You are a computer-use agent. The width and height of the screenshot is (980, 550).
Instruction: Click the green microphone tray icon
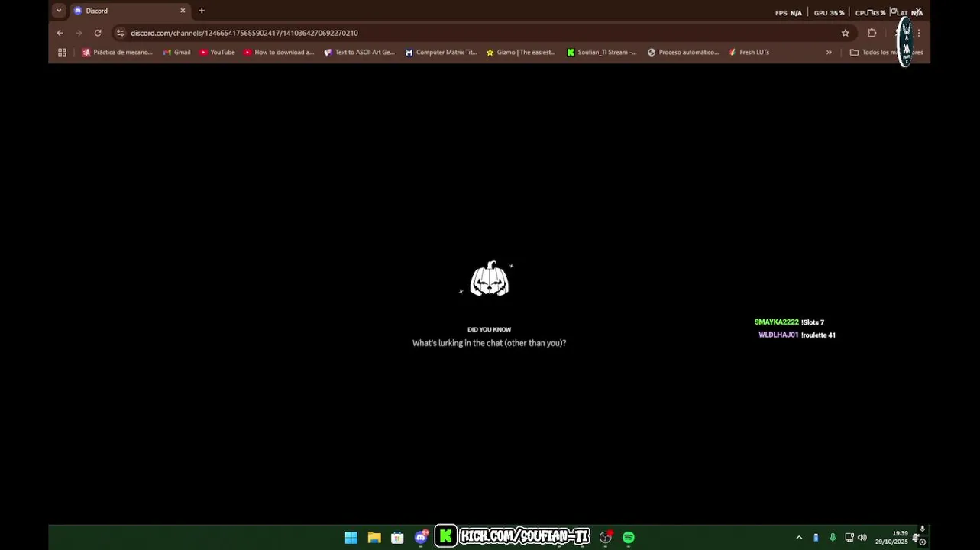click(833, 538)
